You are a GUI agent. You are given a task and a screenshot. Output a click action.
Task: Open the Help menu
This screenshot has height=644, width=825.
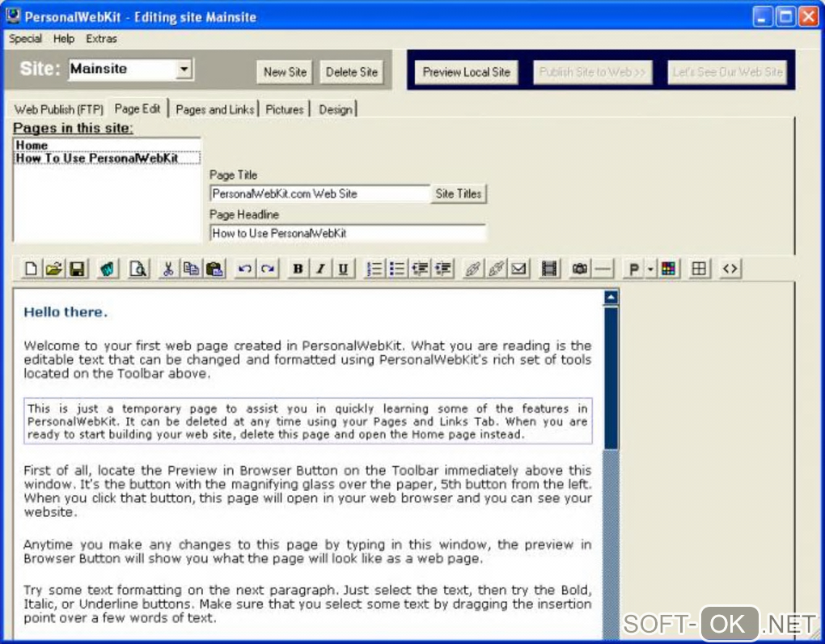[64, 39]
